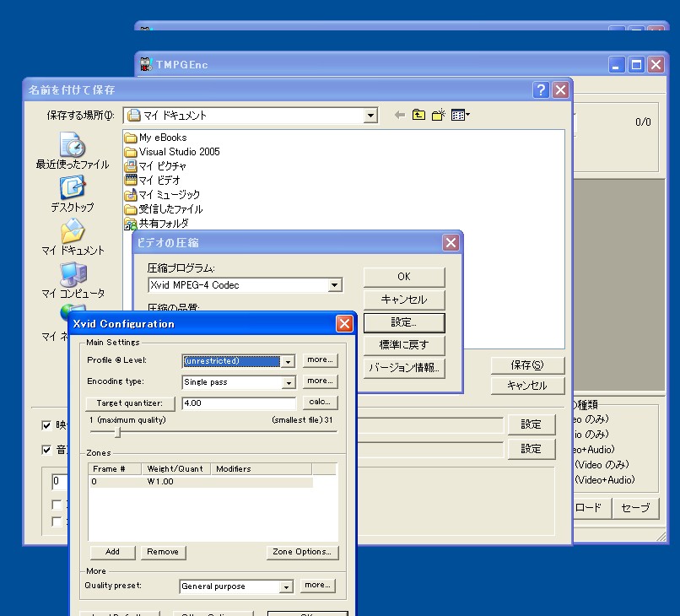Open the Encoding type dropdown
The image size is (680, 616).
point(288,382)
